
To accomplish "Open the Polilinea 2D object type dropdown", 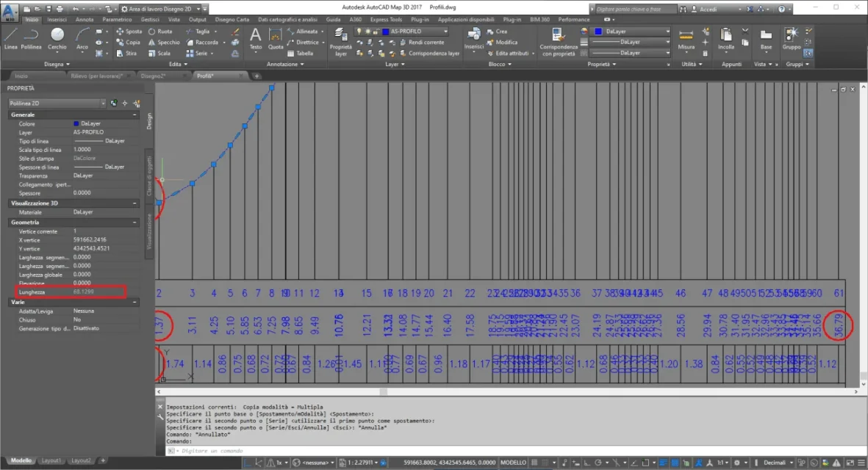I will (57, 104).
